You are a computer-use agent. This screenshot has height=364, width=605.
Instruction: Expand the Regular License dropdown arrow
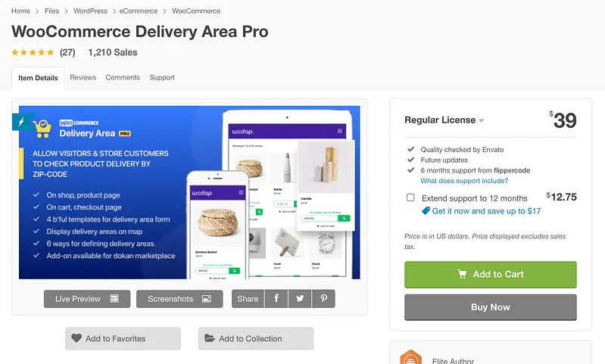coord(481,120)
